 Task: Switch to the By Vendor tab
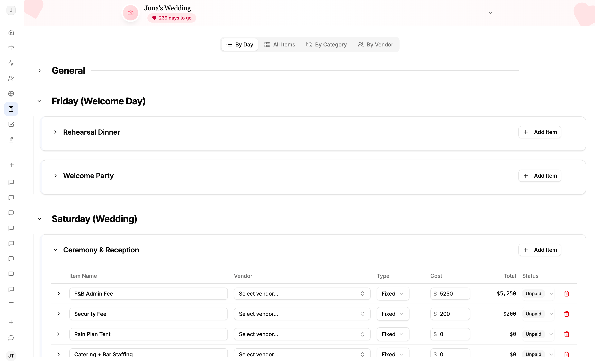pos(375,45)
